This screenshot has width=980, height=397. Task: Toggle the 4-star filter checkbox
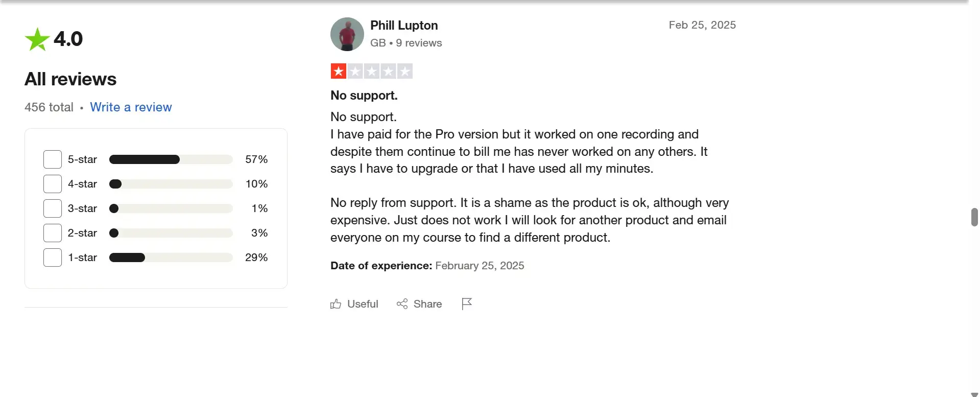[52, 183]
